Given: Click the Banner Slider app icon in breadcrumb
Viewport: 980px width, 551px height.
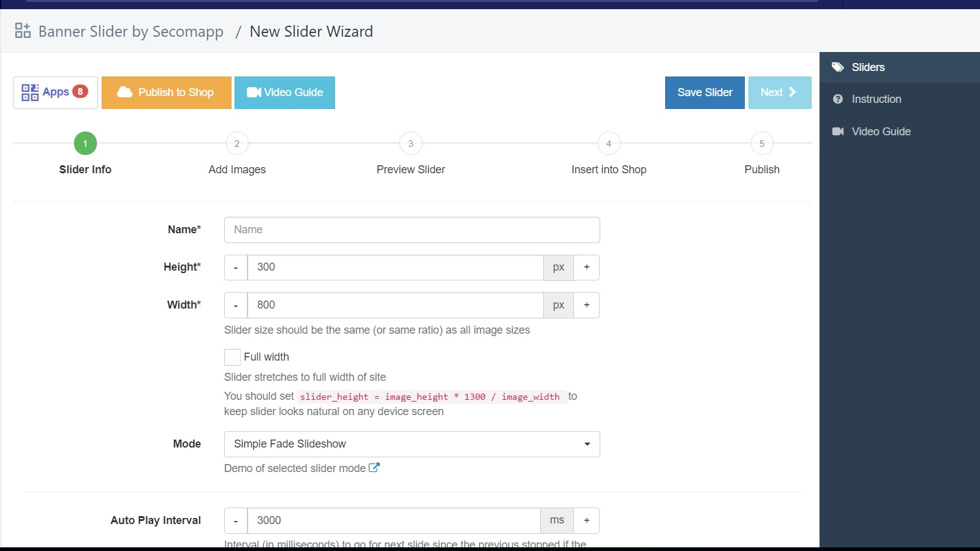Looking at the screenshot, I should pyautogui.click(x=22, y=31).
